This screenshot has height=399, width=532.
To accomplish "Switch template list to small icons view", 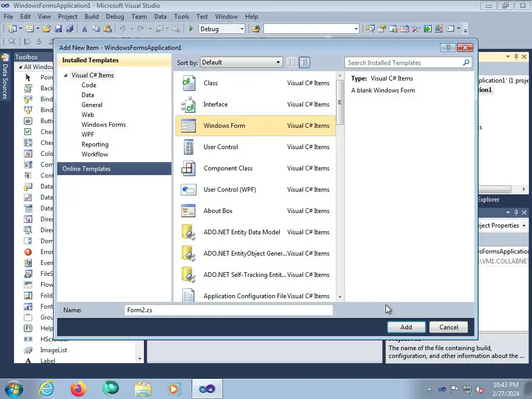I will pos(291,62).
